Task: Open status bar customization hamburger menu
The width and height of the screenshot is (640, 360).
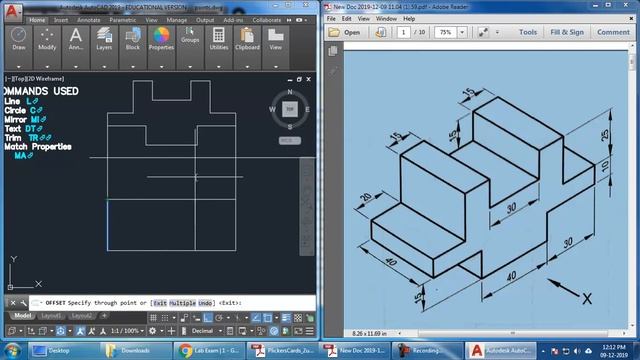Action: (x=310, y=331)
